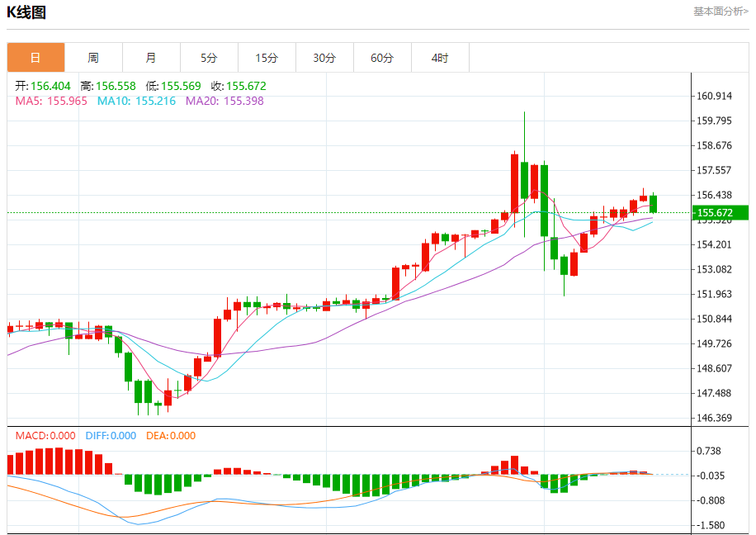756x535 pixels.
Task: Click the latest green candlestick at chart right edge
Action: (654, 204)
